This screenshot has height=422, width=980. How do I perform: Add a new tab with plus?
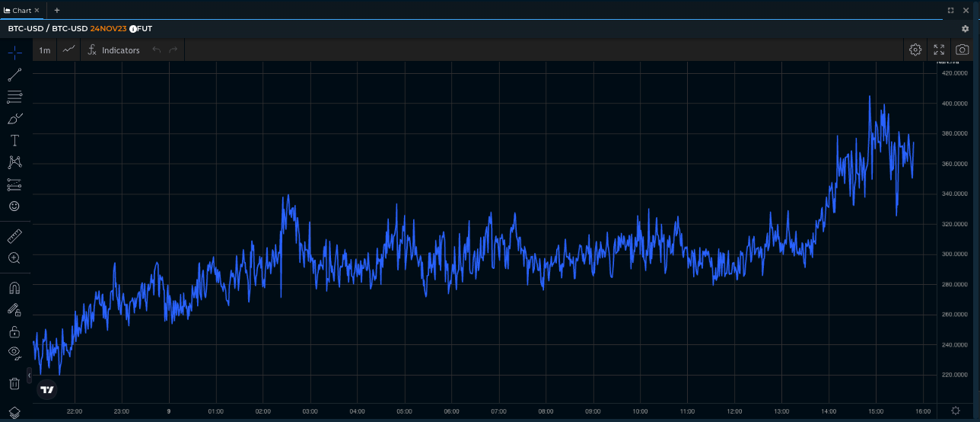click(57, 10)
